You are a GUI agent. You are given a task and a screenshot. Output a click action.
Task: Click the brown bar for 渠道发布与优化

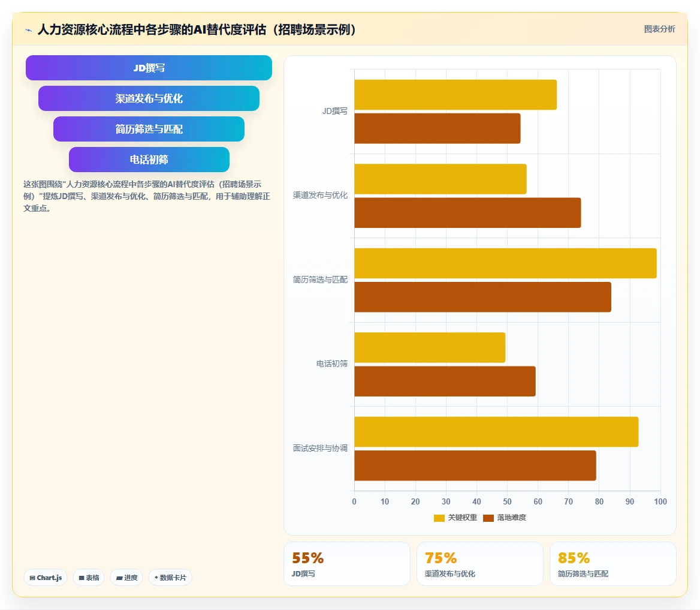(467, 213)
